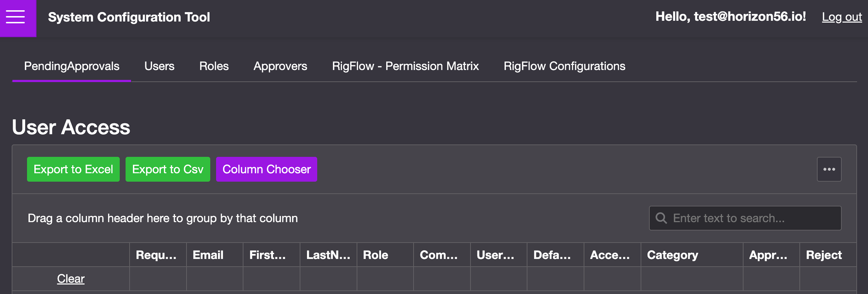This screenshot has width=868, height=294.
Task: Open the hamburger navigation menu
Action: [15, 17]
